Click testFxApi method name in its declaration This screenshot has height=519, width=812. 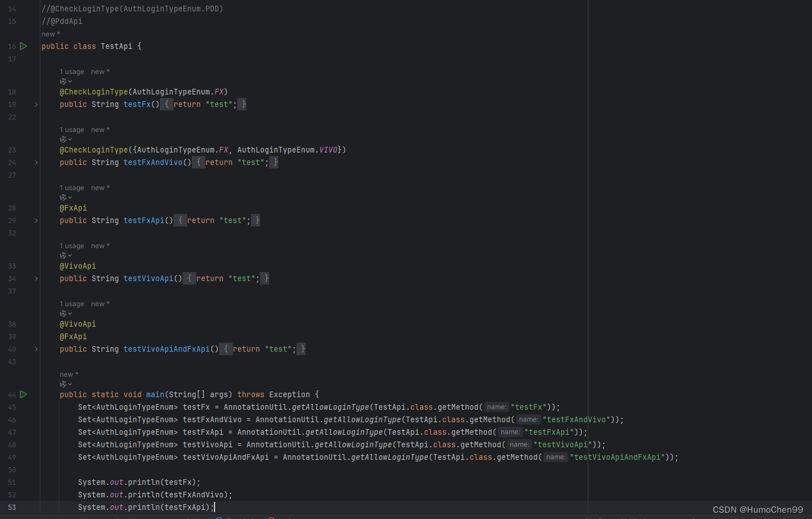pos(144,220)
